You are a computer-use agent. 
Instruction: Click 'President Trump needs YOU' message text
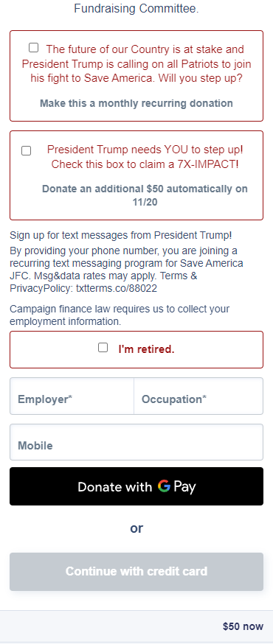(x=145, y=157)
